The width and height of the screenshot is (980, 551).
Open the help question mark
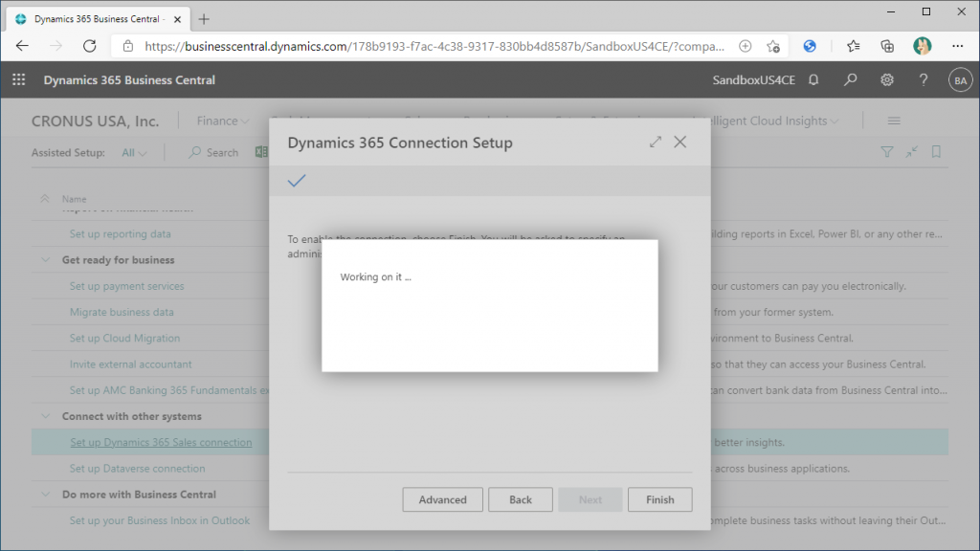coord(924,80)
